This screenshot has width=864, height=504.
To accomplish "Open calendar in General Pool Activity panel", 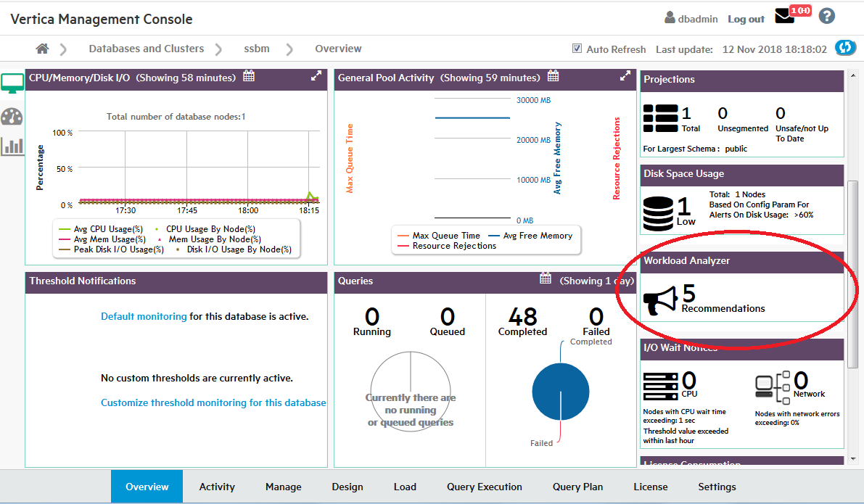I will coord(554,76).
